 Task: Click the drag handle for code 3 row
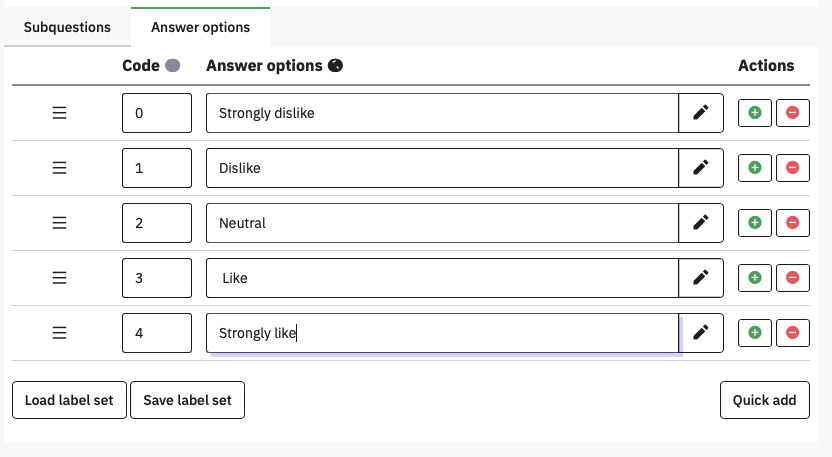(59, 278)
